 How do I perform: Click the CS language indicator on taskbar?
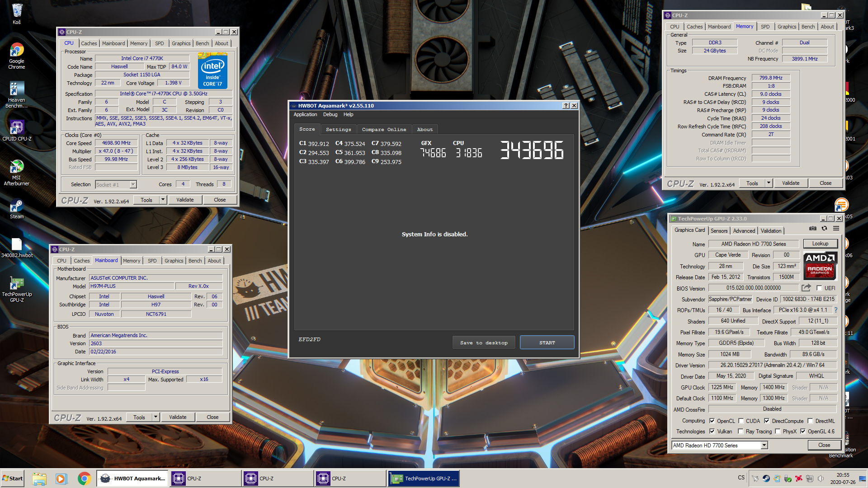(x=741, y=478)
